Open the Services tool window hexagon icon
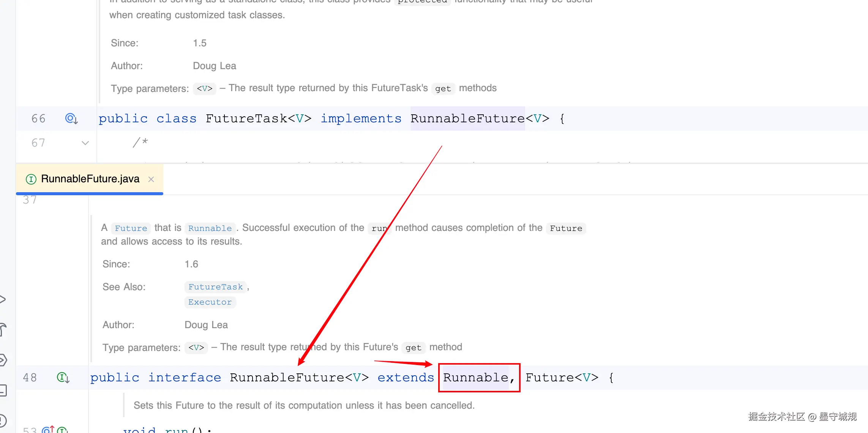This screenshot has width=868, height=433. point(2,360)
